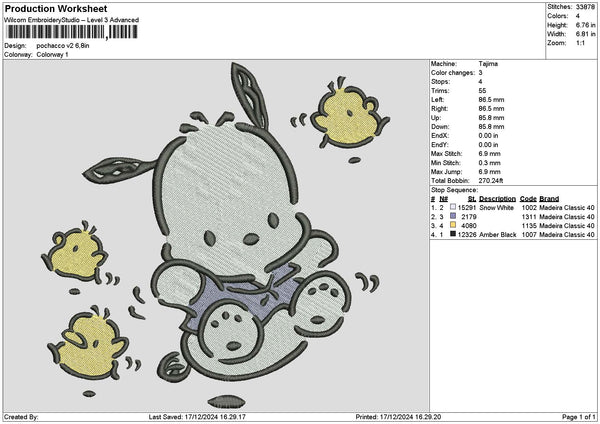Click the Machine value 'Tajima'
Viewport: 600px width, 424px height.
click(488, 64)
